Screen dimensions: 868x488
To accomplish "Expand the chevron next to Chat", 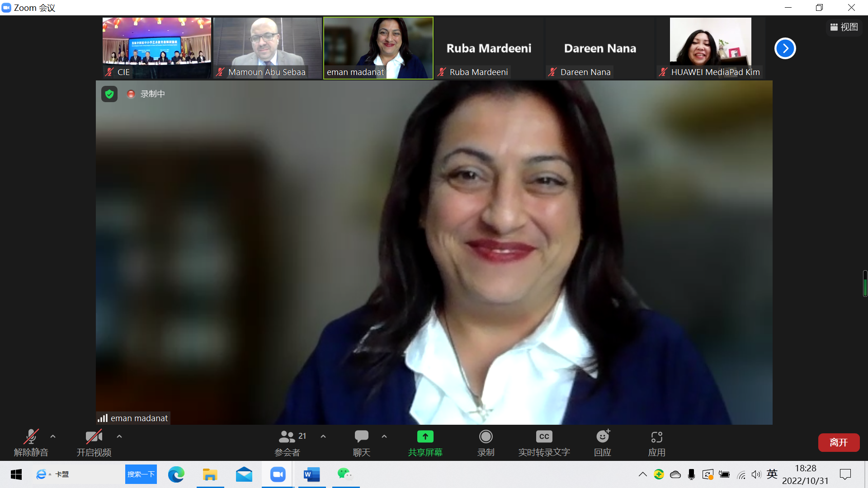I will (x=384, y=436).
